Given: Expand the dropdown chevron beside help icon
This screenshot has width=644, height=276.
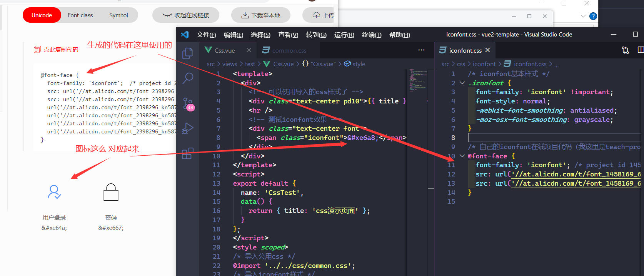Looking at the screenshot, I should coord(583,16).
